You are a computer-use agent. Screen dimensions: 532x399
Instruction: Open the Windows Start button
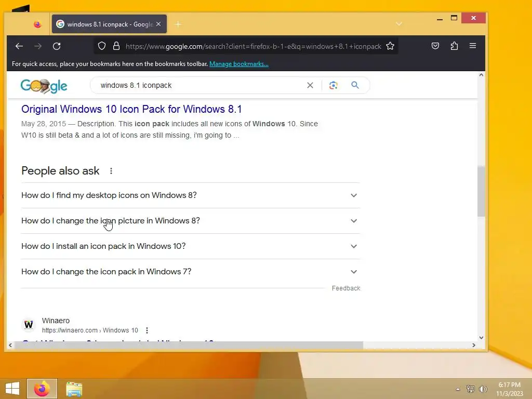point(12,389)
